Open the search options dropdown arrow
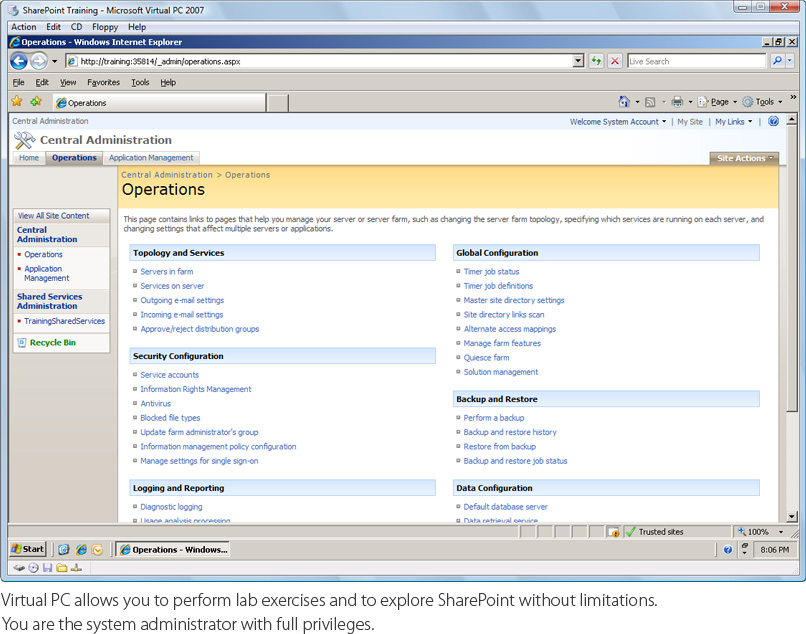Screen dimensions: 806x634 pyautogui.click(x=790, y=61)
